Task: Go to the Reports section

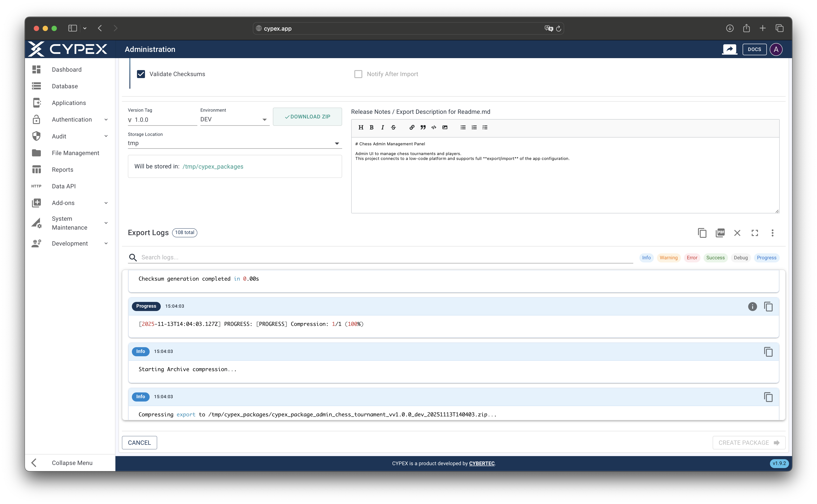Action: click(x=62, y=169)
